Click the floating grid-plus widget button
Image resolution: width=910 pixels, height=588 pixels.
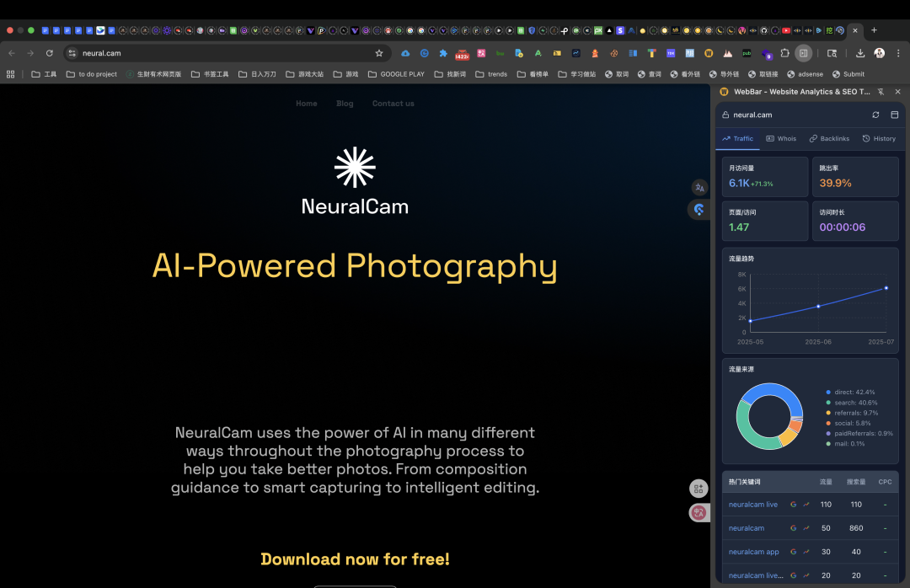point(699,489)
